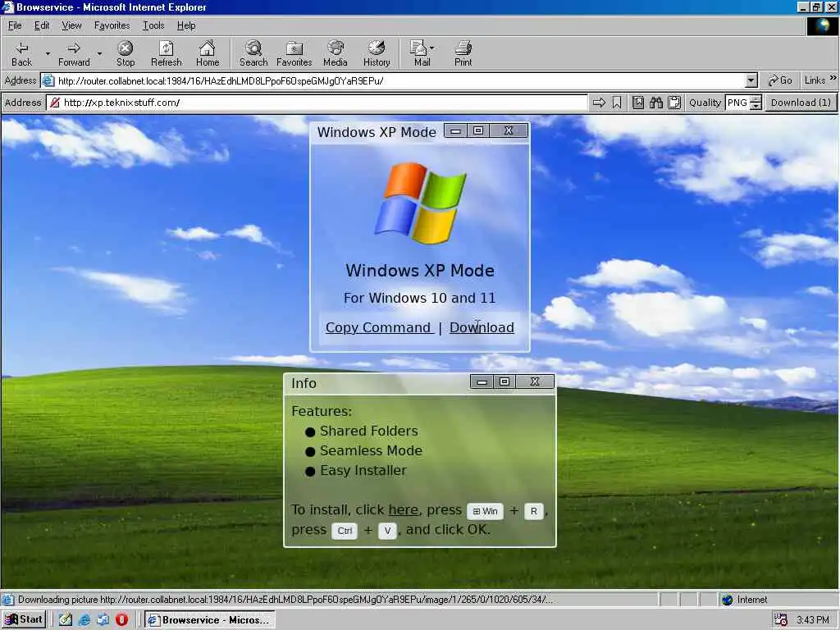Click the IE page icon in Address bar
The width and height of the screenshot is (840, 630).
pyautogui.click(x=48, y=81)
